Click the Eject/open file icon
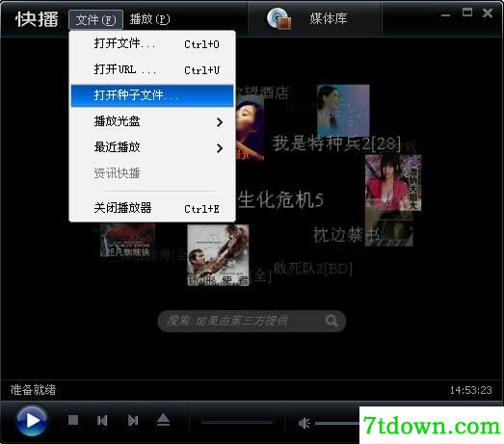 163,420
